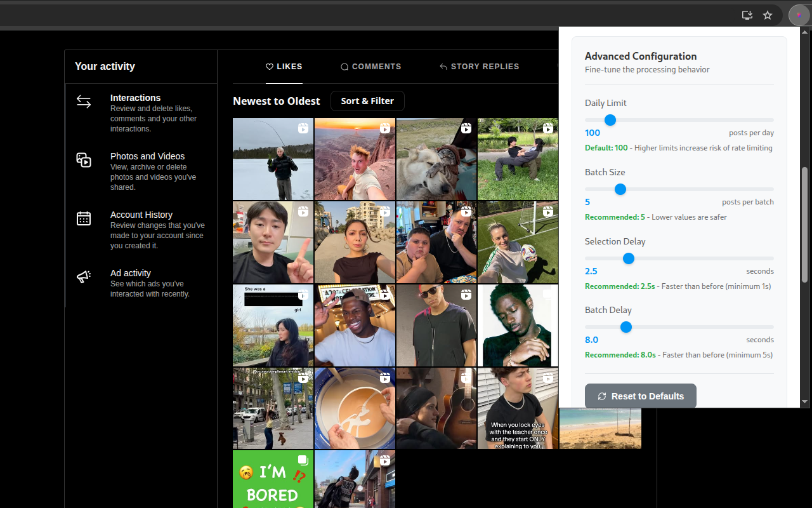The height and width of the screenshot is (508, 812).
Task: Click the Account History calendar icon
Action: point(84,218)
